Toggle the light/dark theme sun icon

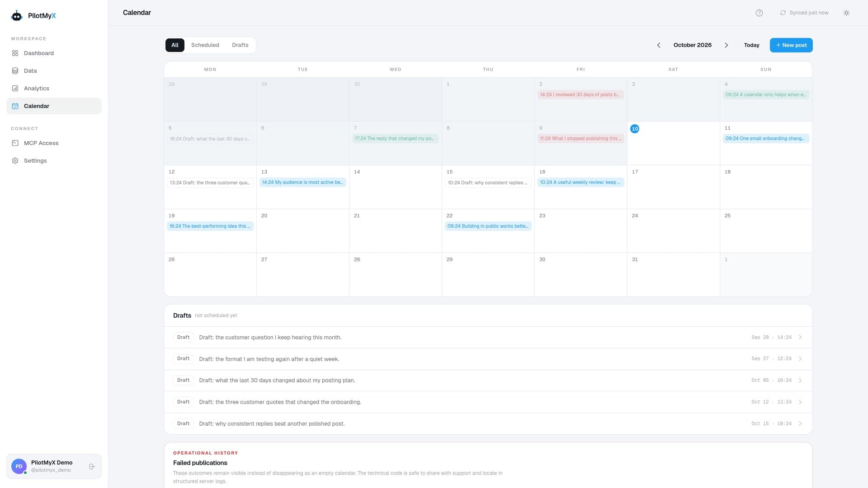pyautogui.click(x=846, y=13)
